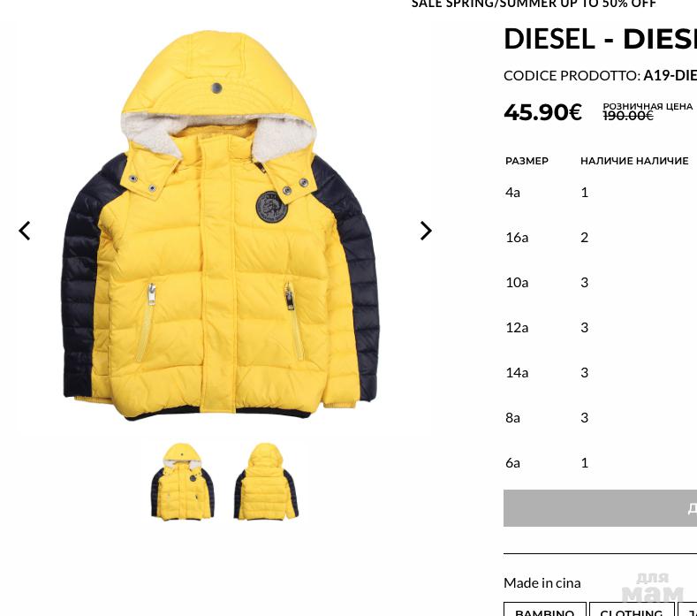The height and width of the screenshot is (616, 697).
Task: Show previous product image with left arrow
Action: (25, 231)
